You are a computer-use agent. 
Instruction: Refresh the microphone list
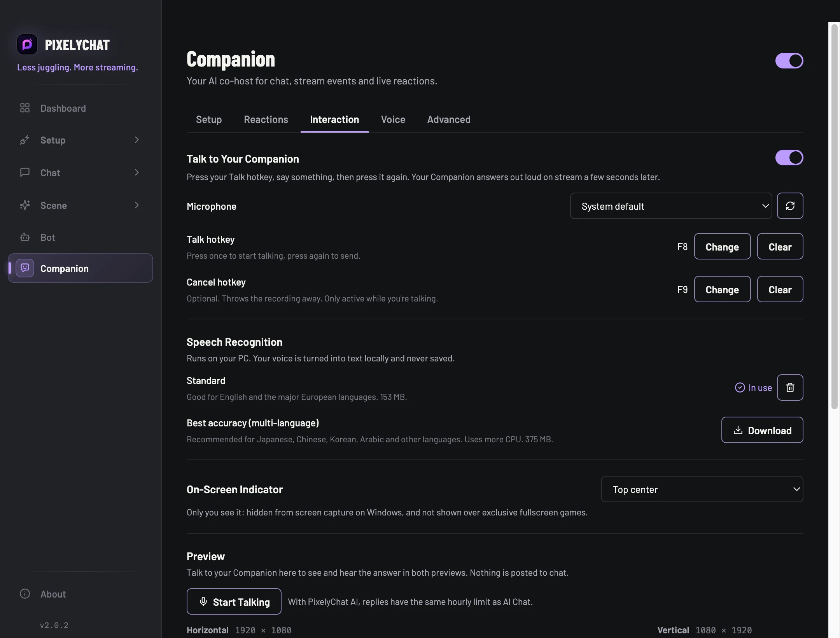coord(790,206)
